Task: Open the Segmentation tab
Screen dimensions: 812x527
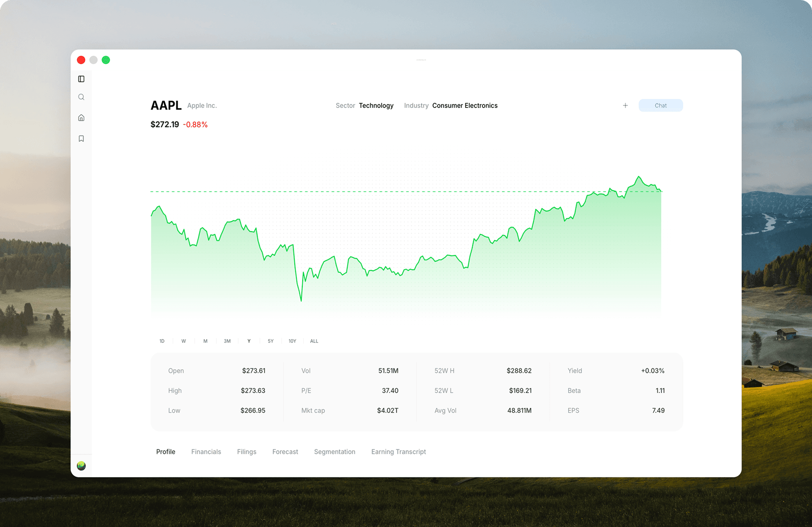Action: 335,452
